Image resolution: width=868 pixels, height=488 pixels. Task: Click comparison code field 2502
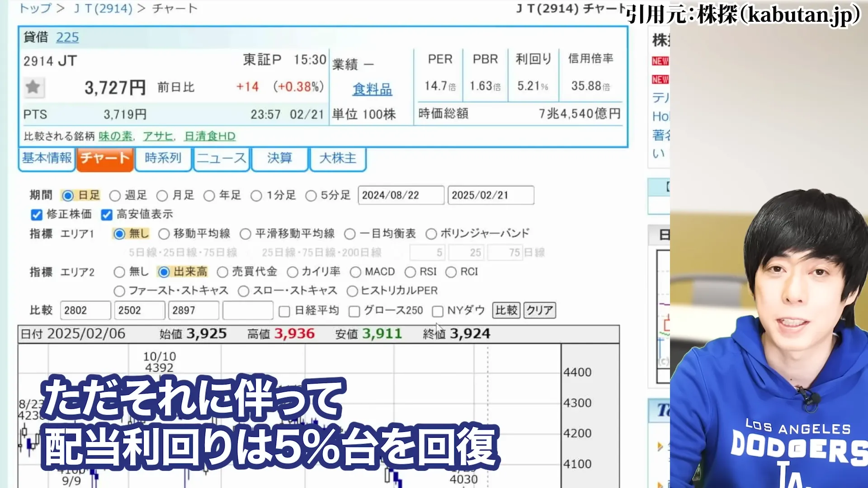tap(140, 310)
